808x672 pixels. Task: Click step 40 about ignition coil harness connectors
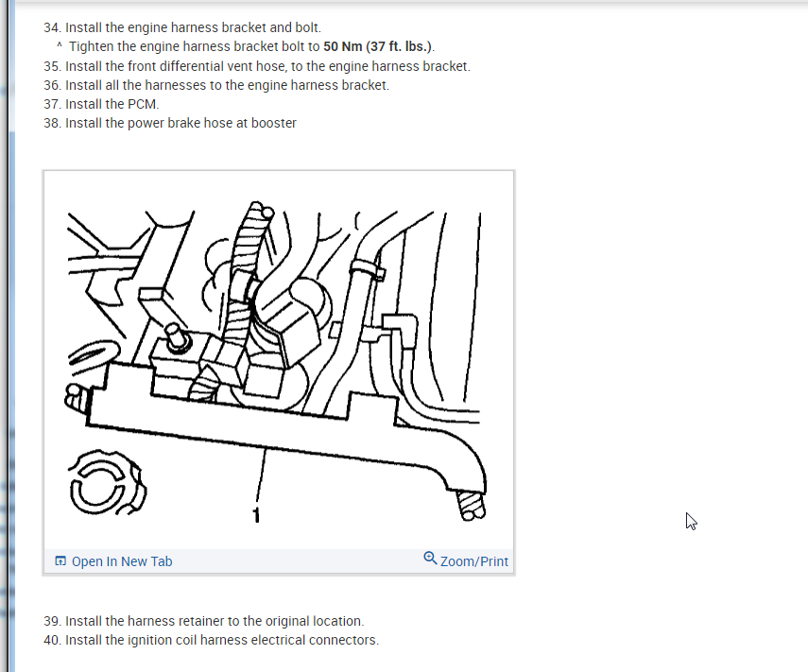pos(212,640)
